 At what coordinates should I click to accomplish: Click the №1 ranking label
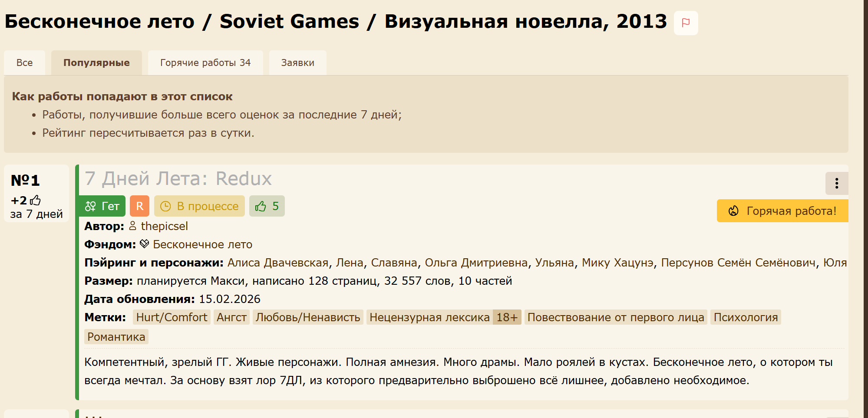point(25,180)
